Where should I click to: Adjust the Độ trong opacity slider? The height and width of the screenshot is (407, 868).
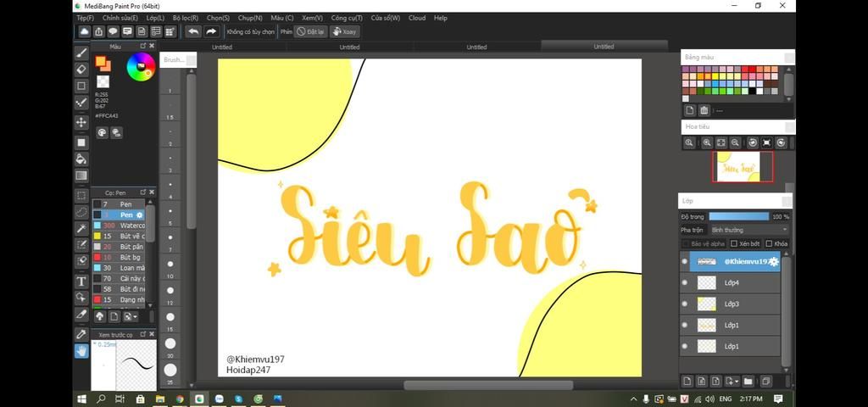pos(739,216)
